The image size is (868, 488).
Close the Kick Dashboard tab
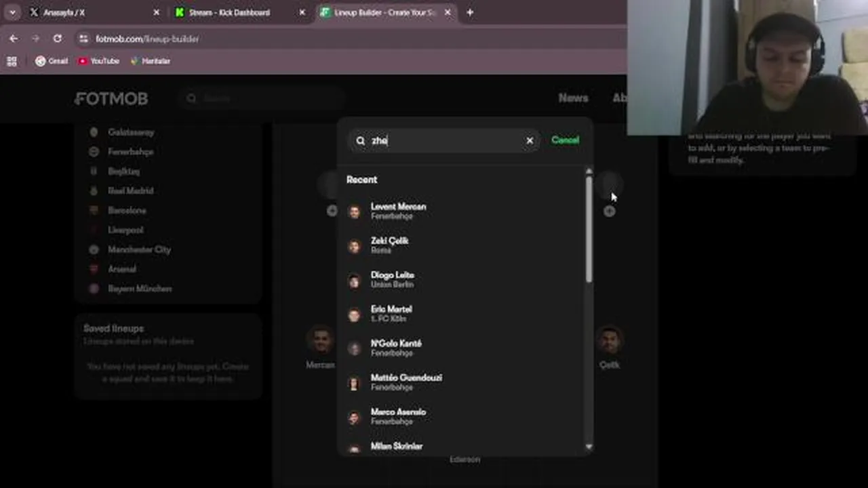[x=302, y=12]
